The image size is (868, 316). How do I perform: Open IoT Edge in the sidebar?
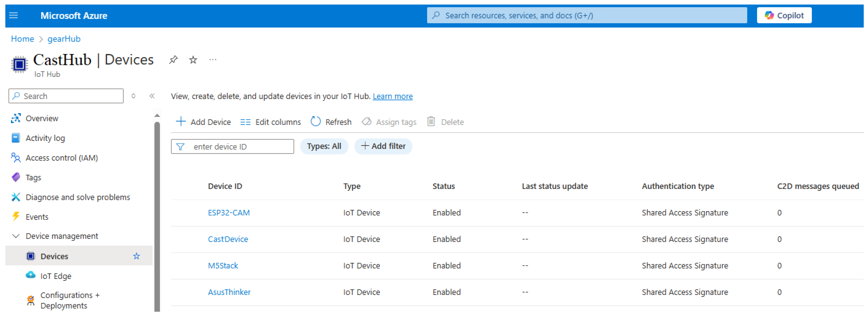pos(56,276)
